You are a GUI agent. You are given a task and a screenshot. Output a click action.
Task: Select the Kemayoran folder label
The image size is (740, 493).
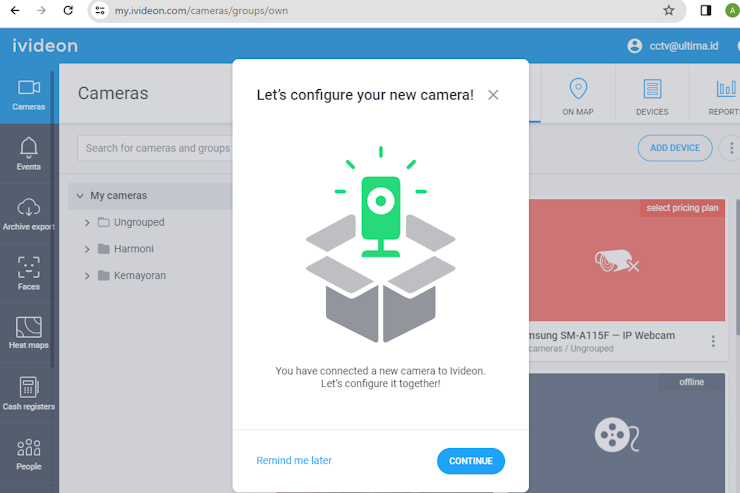(140, 276)
